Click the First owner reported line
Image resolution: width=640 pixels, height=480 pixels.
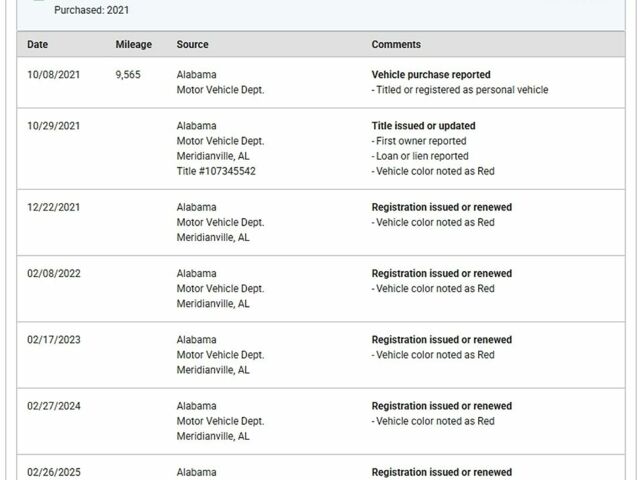(419, 141)
